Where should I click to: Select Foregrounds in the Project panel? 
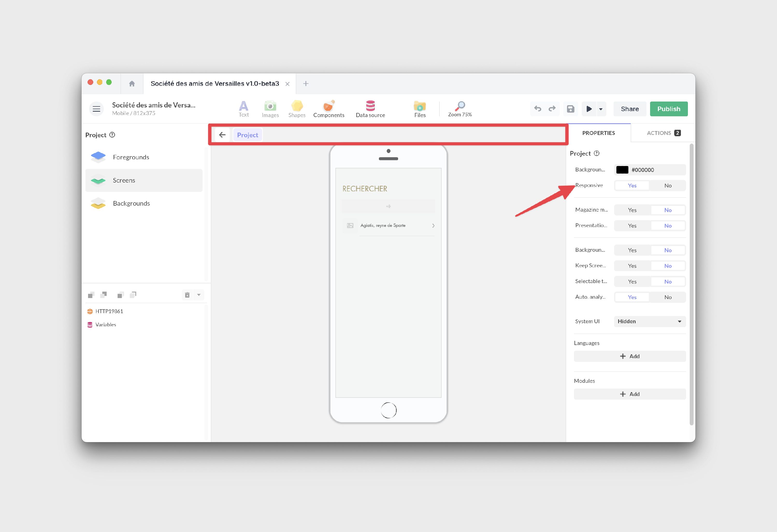click(x=131, y=157)
